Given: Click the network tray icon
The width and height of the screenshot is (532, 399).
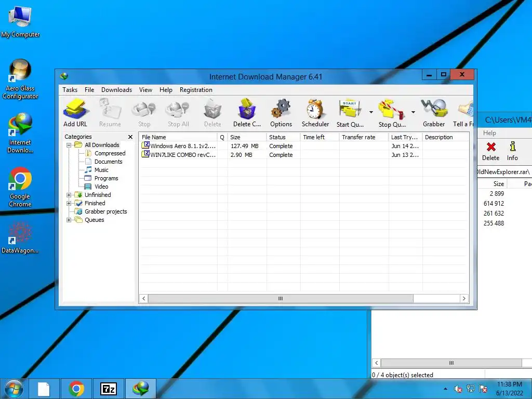Looking at the screenshot, I should point(471,389).
